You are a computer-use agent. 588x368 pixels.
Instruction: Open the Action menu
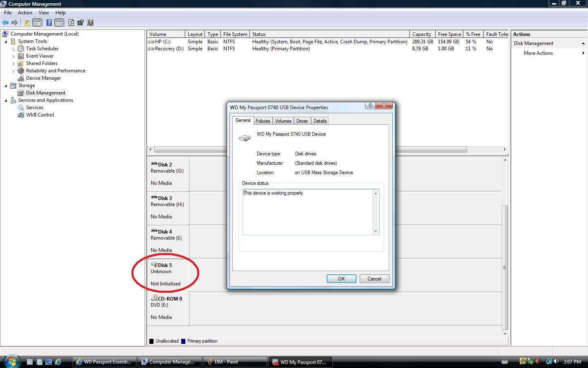(x=25, y=13)
